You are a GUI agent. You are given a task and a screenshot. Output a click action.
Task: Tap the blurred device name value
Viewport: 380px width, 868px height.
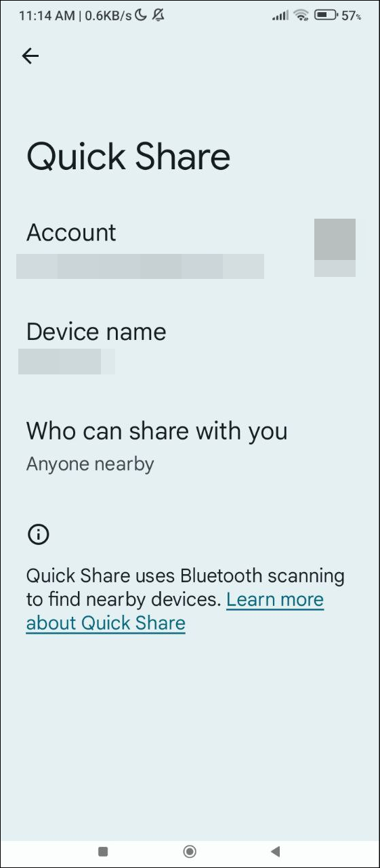point(66,362)
